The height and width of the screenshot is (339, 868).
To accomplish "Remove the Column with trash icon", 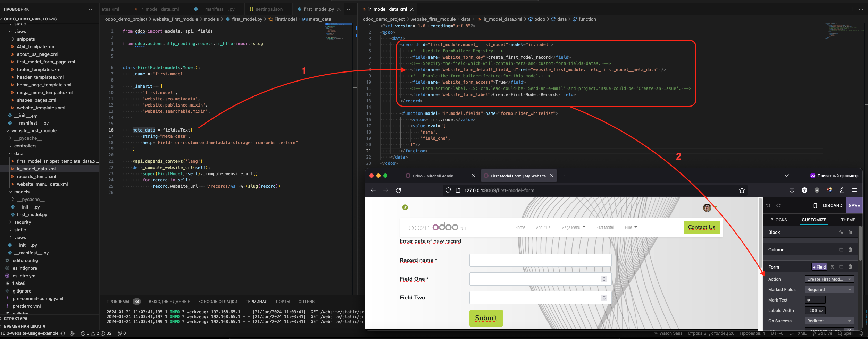I will click(850, 249).
